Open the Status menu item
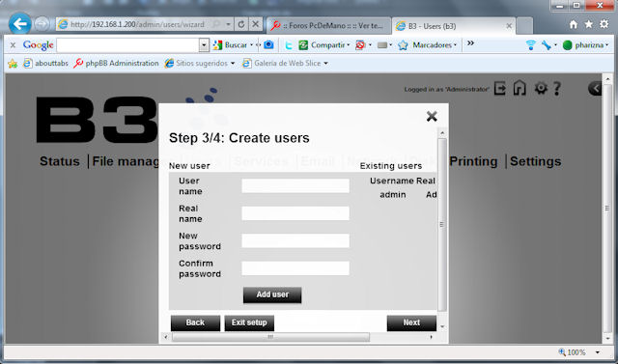 coord(60,161)
